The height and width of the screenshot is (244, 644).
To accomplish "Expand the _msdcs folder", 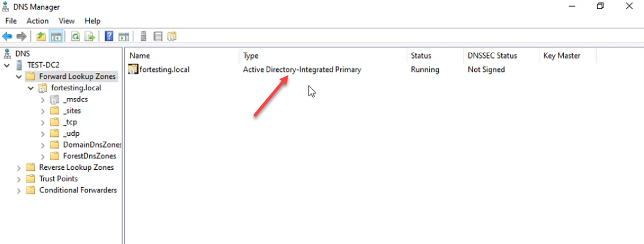I will 43,99.
